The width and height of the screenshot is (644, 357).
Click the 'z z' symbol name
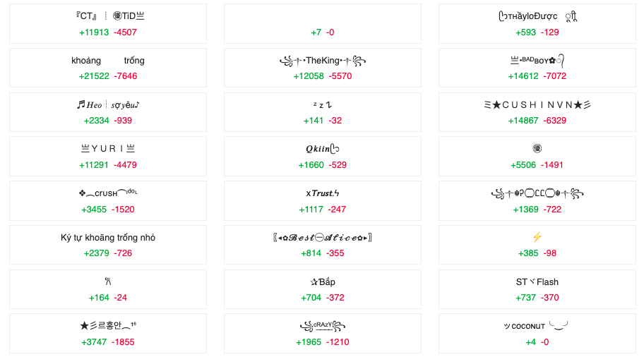323,105
